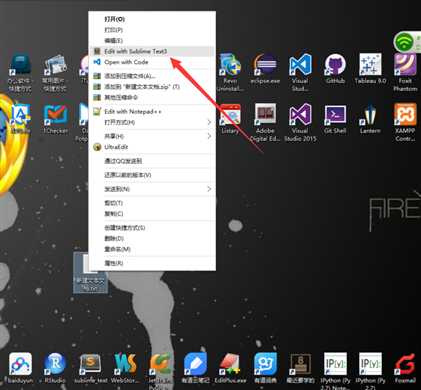
Task: Open 属性(R) at bottom of context menu
Action: [152, 263]
